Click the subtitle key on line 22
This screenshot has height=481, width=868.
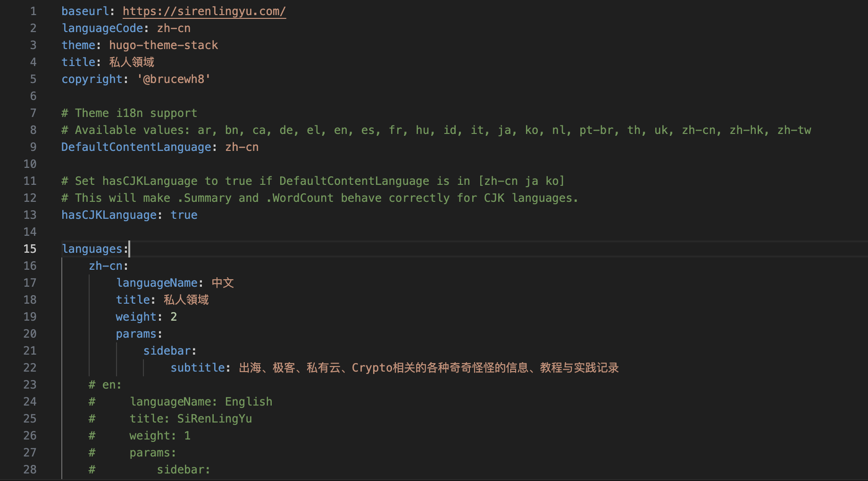coord(197,368)
